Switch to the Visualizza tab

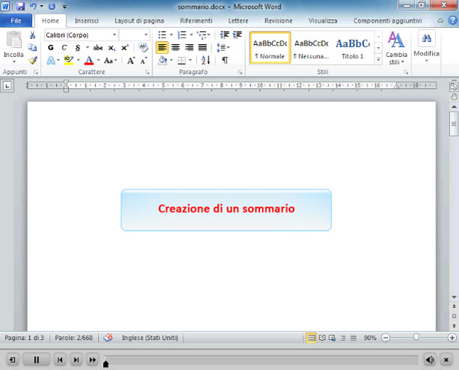coord(323,21)
